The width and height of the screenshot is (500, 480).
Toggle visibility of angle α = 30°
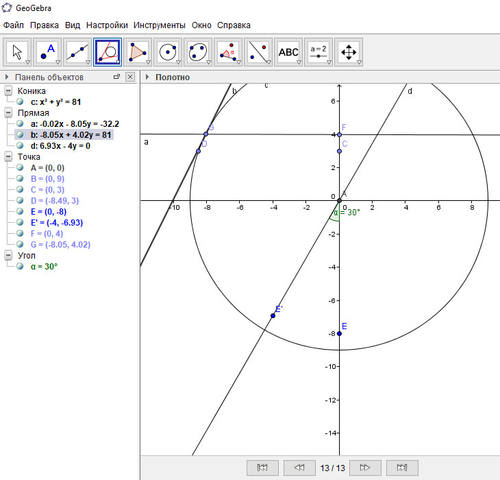click(x=20, y=266)
